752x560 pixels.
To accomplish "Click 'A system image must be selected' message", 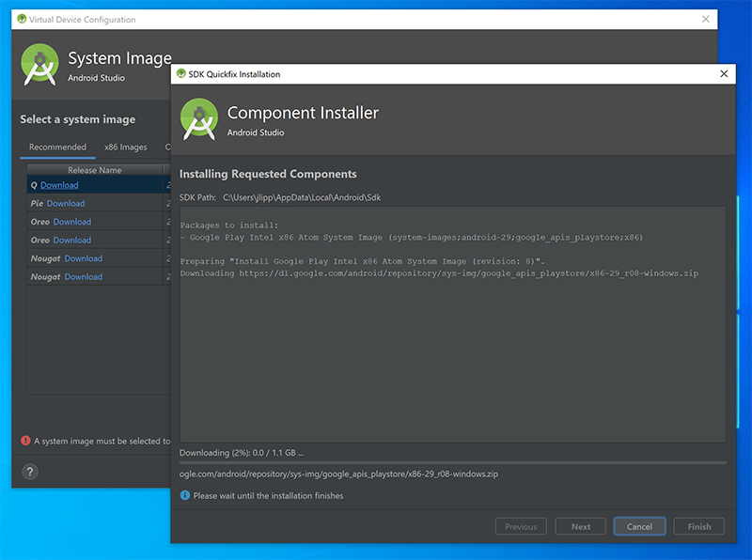I will pos(102,441).
